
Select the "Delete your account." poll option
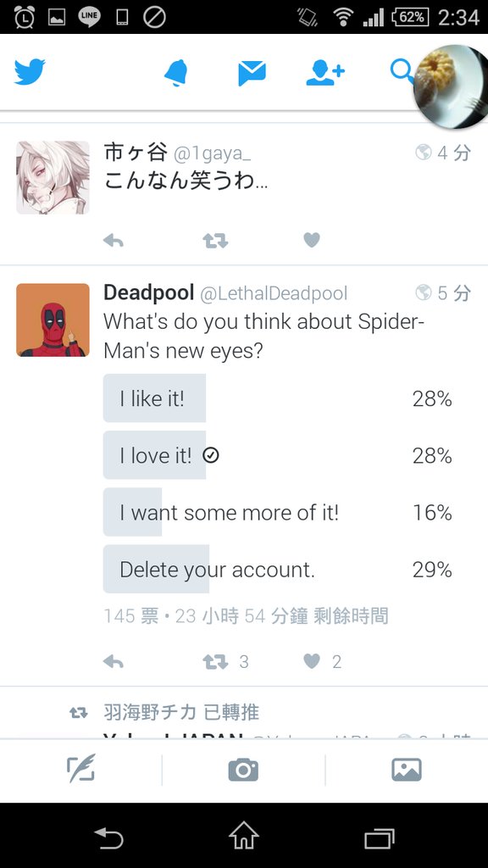(x=278, y=569)
